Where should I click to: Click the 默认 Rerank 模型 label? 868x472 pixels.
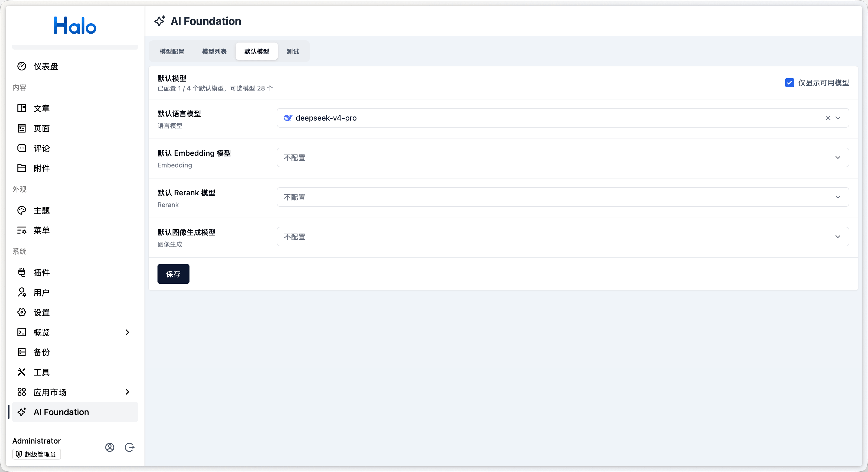[x=186, y=193]
